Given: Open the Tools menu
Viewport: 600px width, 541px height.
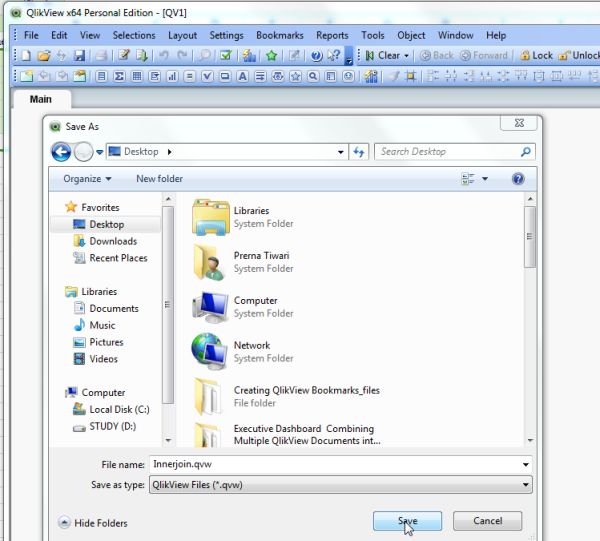Looking at the screenshot, I should click(x=373, y=35).
